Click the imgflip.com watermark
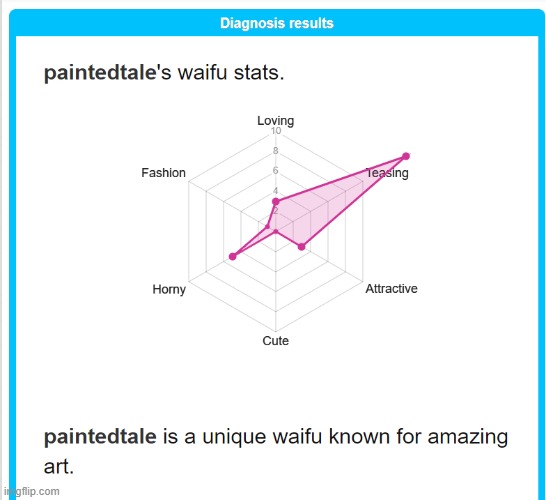Screen dimensions: 546x500 pos(31,491)
